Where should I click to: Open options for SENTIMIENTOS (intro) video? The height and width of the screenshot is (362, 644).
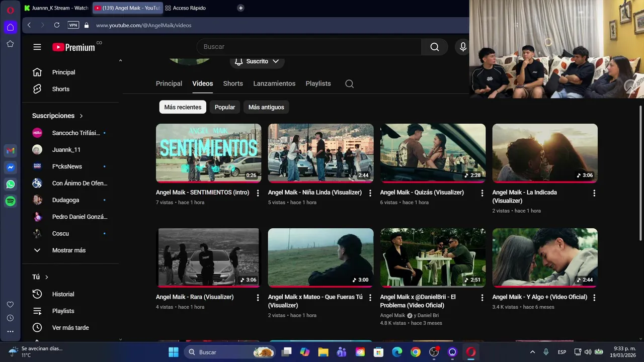pos(258,193)
